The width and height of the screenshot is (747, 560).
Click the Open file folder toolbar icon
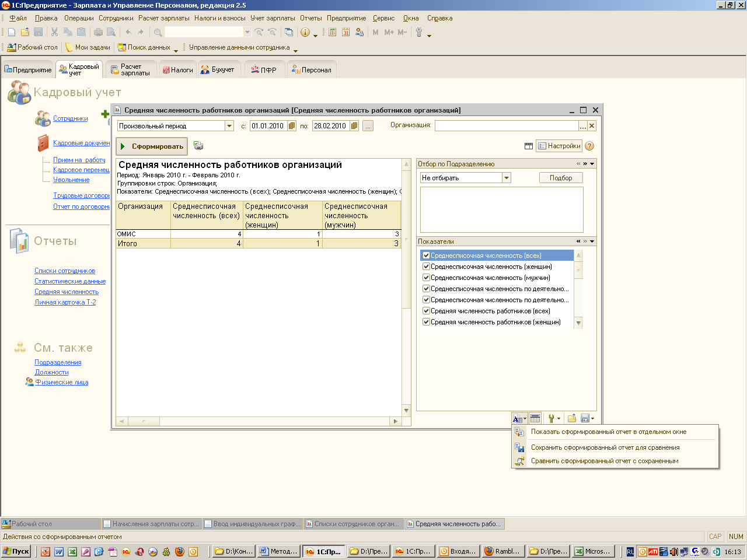coord(25,32)
